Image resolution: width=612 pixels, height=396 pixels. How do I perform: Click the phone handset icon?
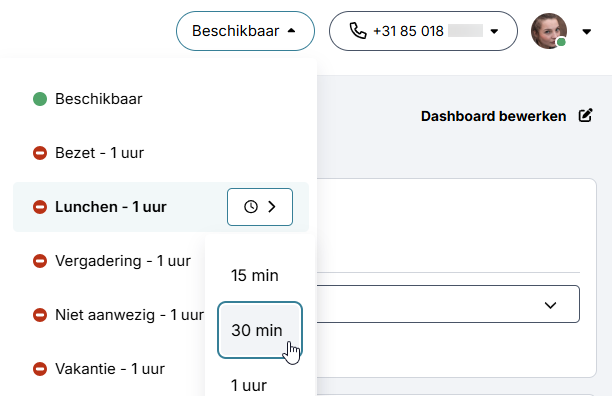358,31
